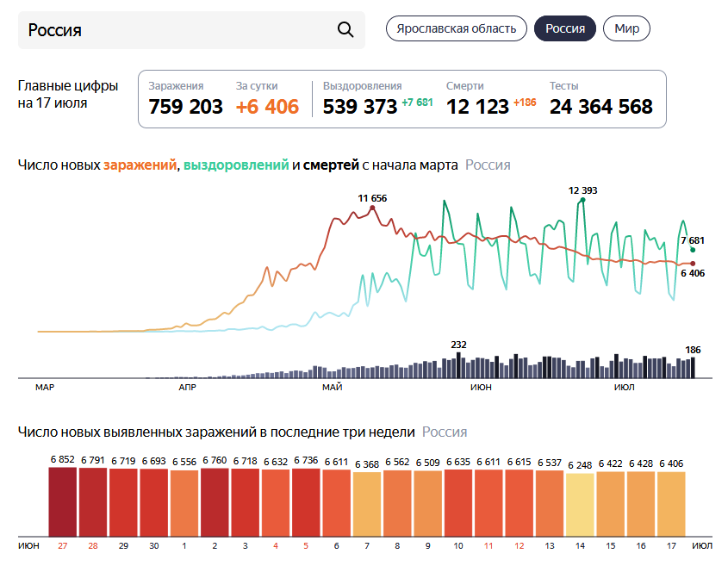
Task: Click the МАР axis label
Action: (x=45, y=387)
